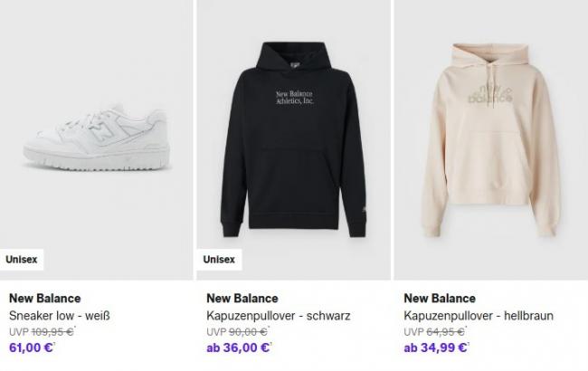The image size is (588, 371).
Task: Open the light beige hoodie product photo
Action: click(490, 136)
